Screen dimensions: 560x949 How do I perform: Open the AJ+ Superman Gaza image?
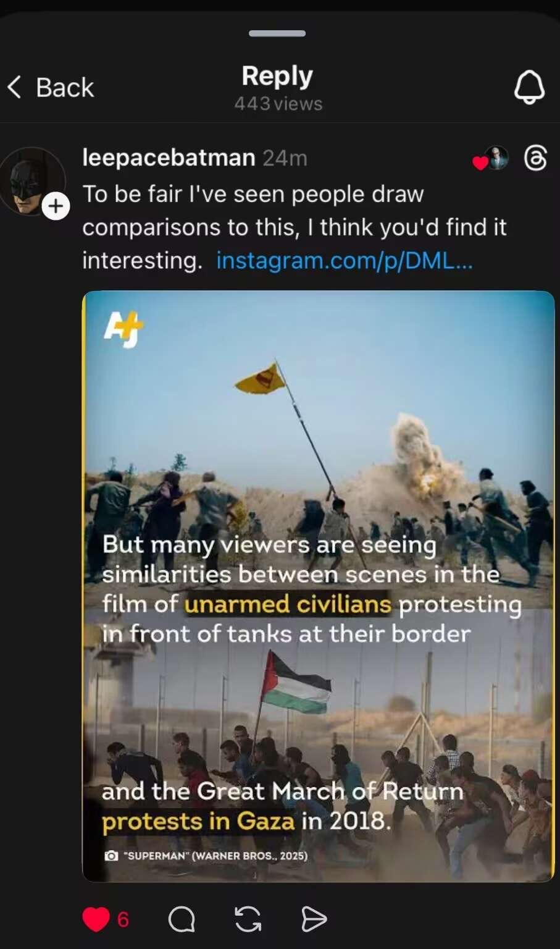(x=319, y=586)
